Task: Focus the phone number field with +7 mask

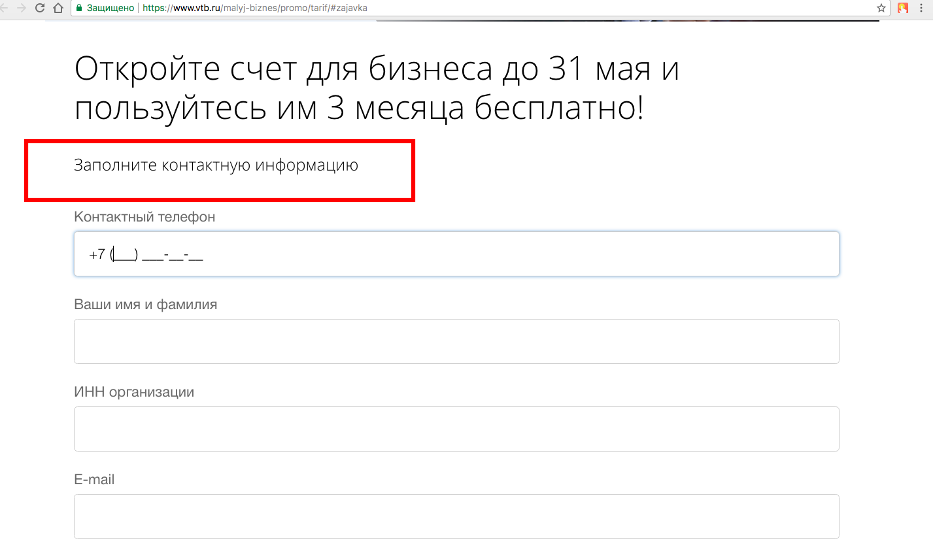Action: (x=456, y=254)
